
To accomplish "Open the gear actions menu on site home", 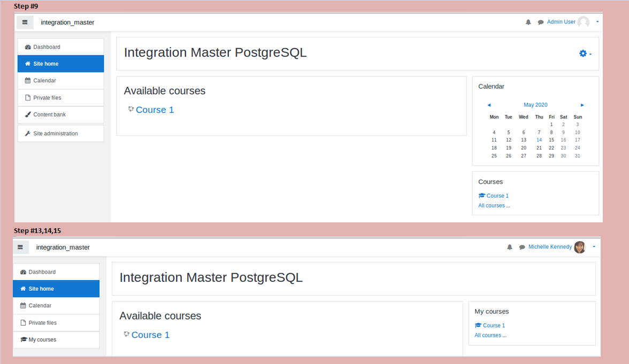I will (585, 53).
